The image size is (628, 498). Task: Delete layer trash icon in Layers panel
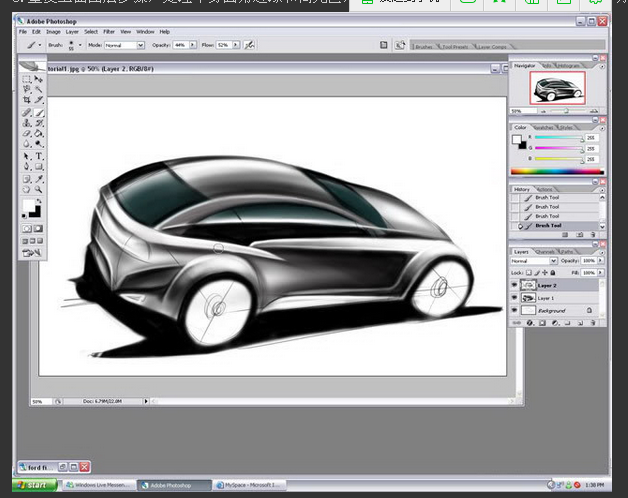tap(593, 323)
